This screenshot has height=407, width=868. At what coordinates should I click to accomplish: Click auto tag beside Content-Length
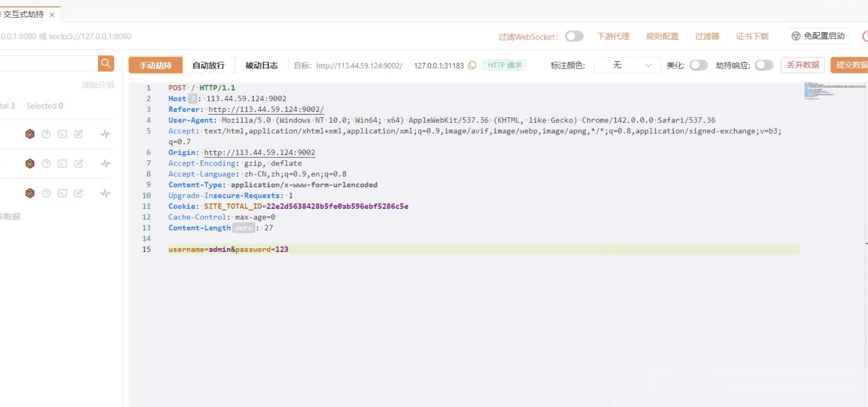(x=244, y=228)
